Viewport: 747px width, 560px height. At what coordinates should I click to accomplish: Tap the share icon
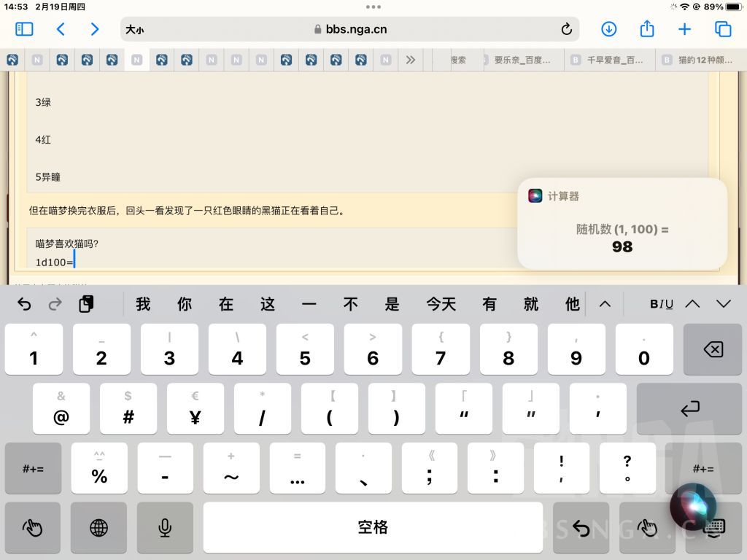(646, 28)
